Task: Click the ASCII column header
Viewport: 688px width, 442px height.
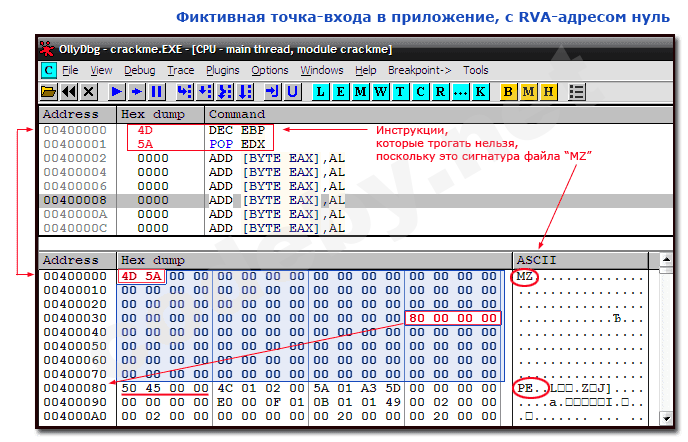Action: click(580, 260)
